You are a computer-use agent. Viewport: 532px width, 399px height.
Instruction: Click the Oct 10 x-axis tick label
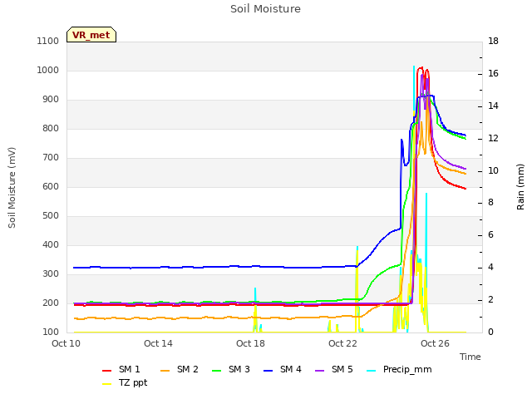66,343
